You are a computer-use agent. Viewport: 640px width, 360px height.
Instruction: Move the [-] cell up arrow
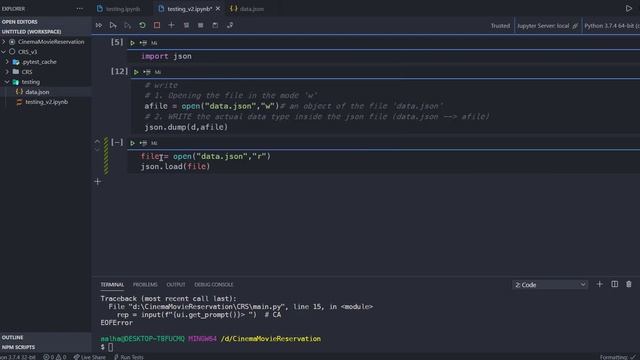97,141
